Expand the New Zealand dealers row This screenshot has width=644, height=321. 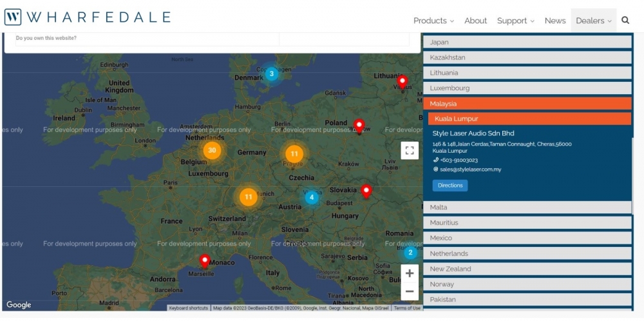coord(527,269)
